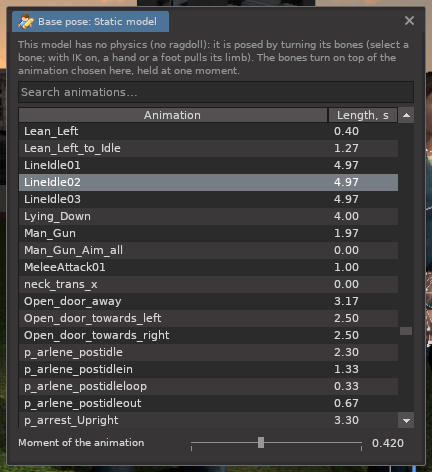This screenshot has height=472, width=432.
Task: Select the p_arlene_postidlein animation
Action: click(x=208, y=369)
